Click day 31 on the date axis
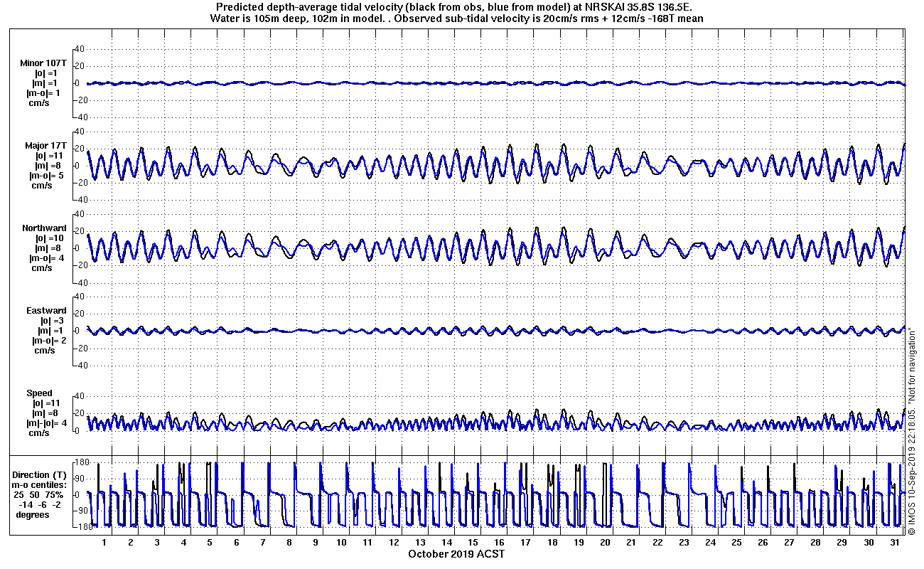Viewport: 924px width, 569px height. pyautogui.click(x=896, y=543)
